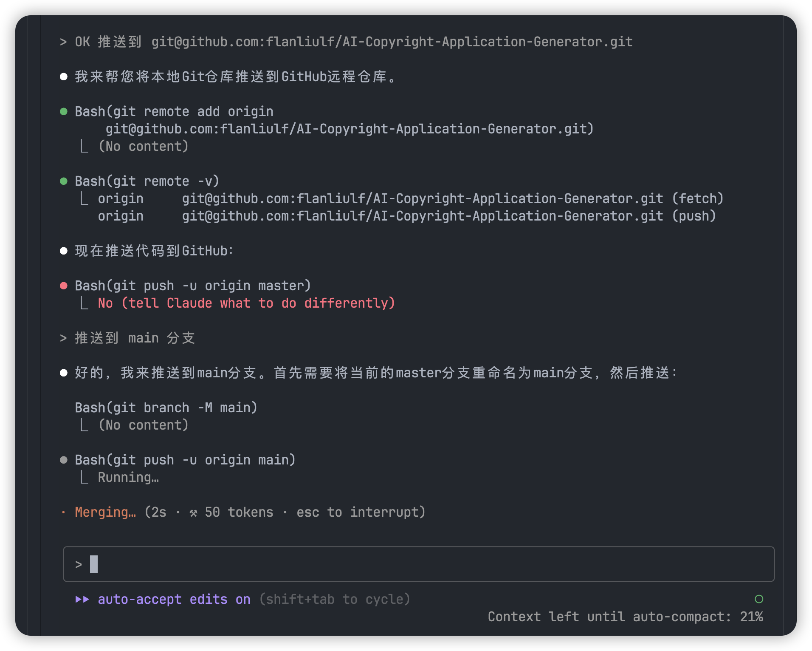Click the green dot beside git remote add origin
Image resolution: width=812 pixels, height=651 pixels.
64,112
